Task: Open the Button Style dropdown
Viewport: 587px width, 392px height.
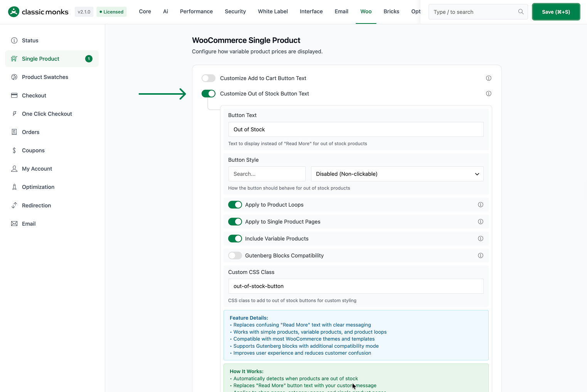Action: click(x=397, y=174)
